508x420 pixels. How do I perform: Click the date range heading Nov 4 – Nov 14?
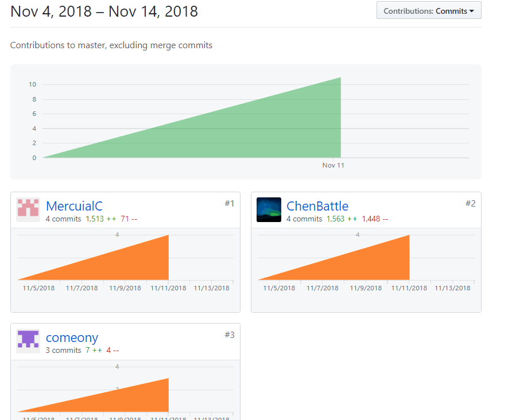click(104, 11)
